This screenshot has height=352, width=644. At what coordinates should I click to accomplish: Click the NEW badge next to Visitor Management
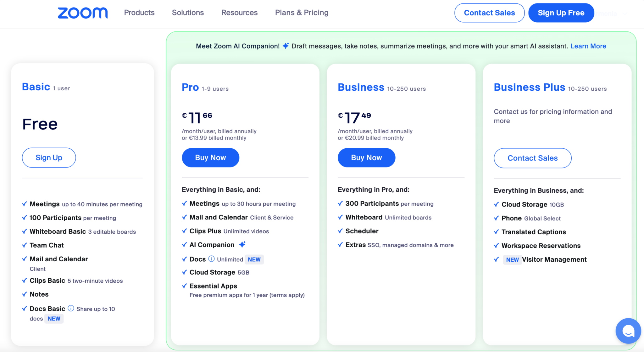[x=512, y=259]
